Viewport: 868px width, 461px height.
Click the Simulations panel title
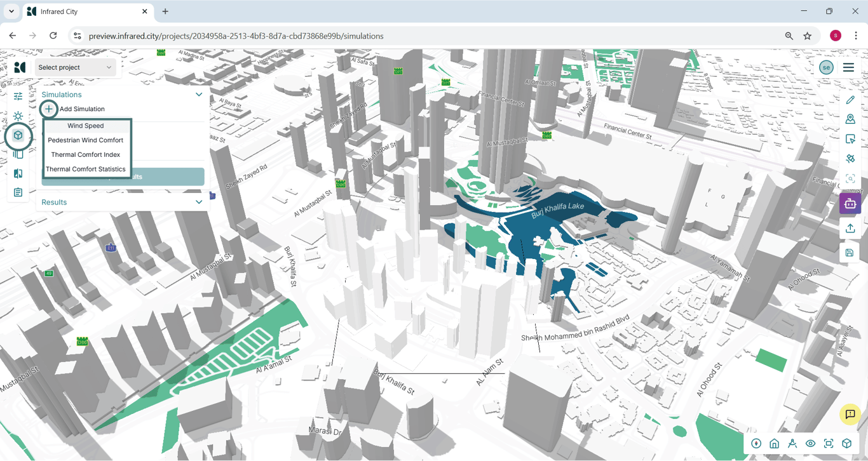[62, 95]
